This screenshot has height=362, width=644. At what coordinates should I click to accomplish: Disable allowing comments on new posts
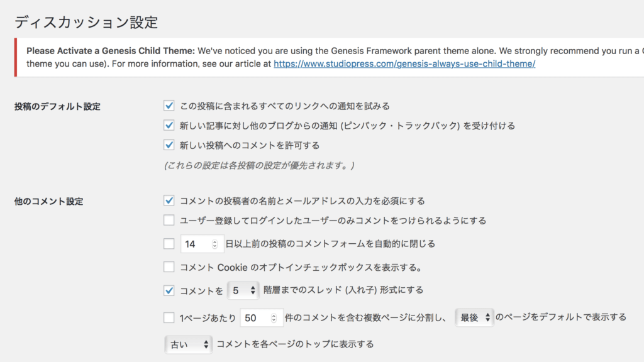169,145
